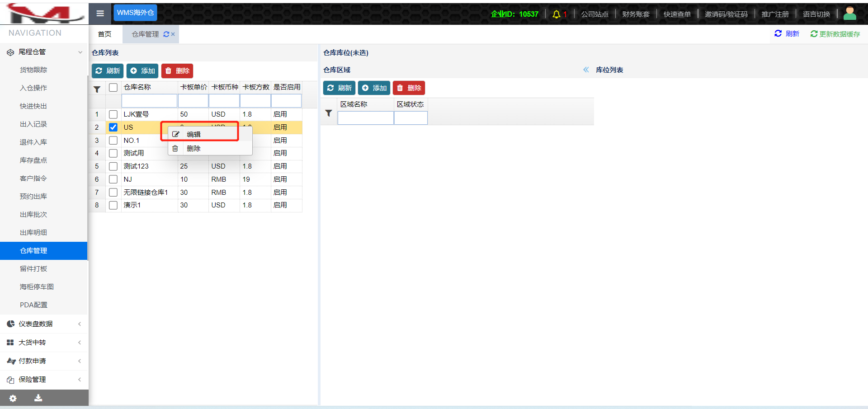
Task: Open the user avatar menu
Action: pyautogui.click(x=850, y=14)
